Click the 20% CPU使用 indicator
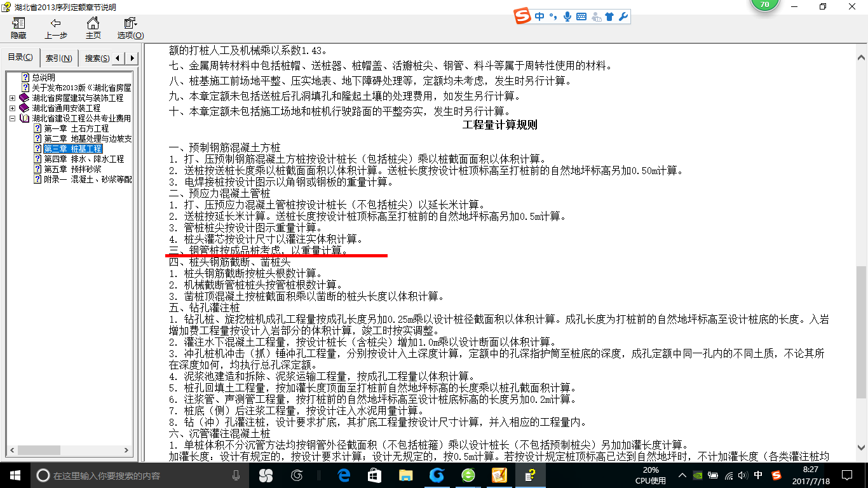Image resolution: width=868 pixels, height=488 pixels. 651,475
